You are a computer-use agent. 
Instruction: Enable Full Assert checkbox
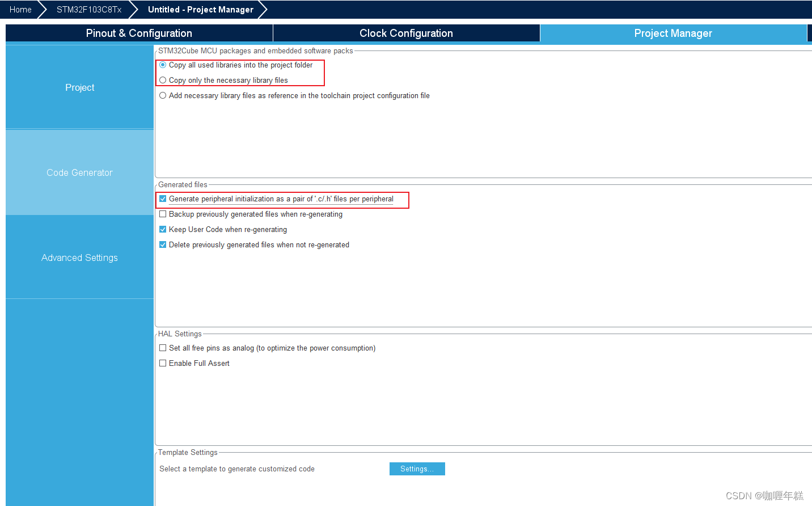(163, 364)
